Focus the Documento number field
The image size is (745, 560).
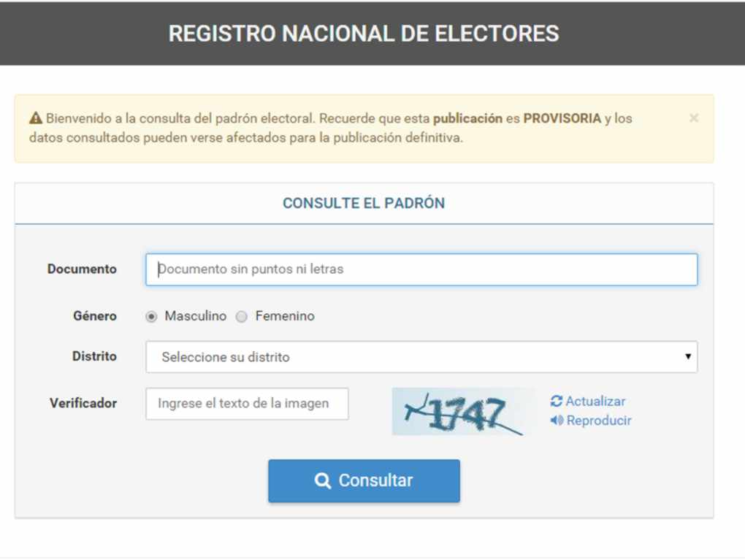pyautogui.click(x=421, y=269)
